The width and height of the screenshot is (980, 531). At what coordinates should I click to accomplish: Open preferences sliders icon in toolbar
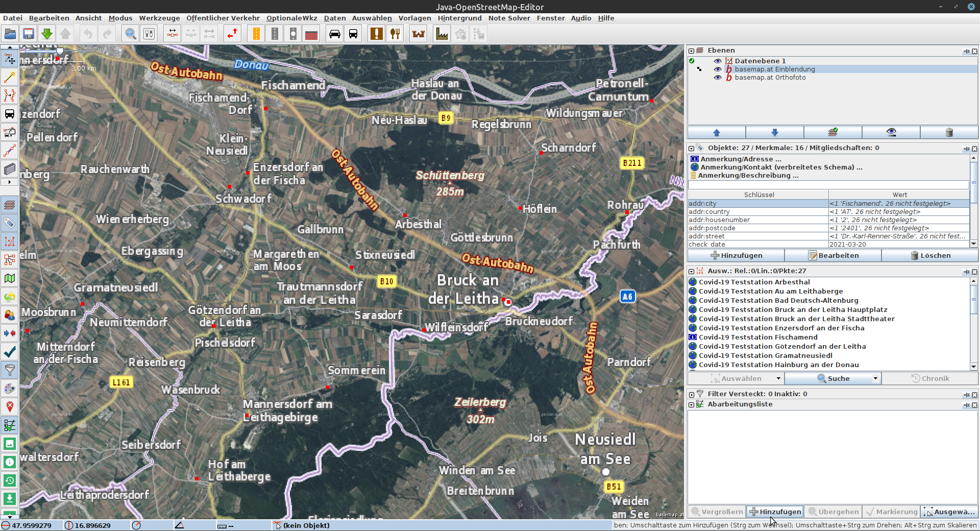point(149,34)
